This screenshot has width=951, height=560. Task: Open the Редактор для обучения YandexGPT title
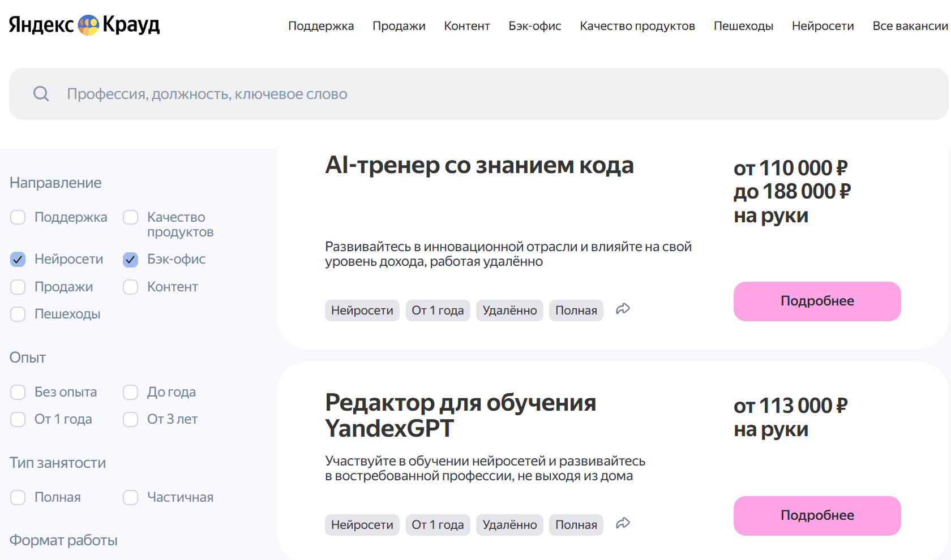click(x=460, y=416)
